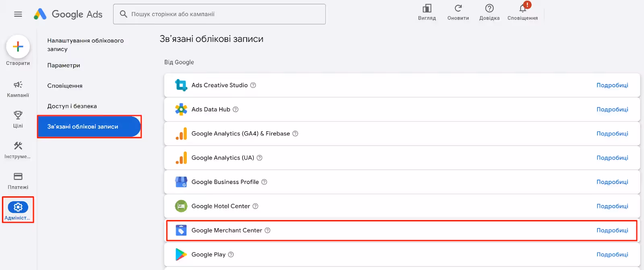Click the Google Analytics GA4 & Firebase icon
644x270 pixels.
[181, 133]
